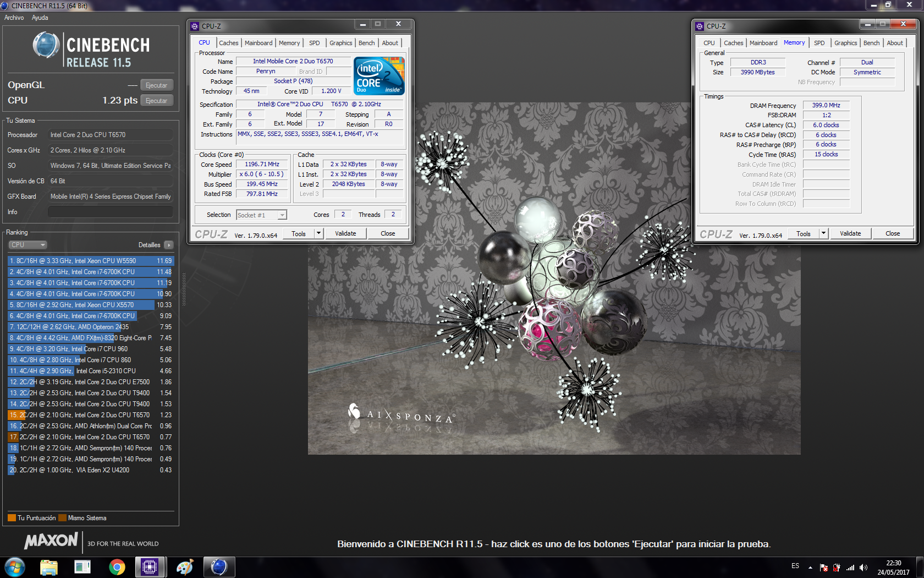Click Validate in left CPU-Z window
The image size is (924, 578).
click(345, 233)
